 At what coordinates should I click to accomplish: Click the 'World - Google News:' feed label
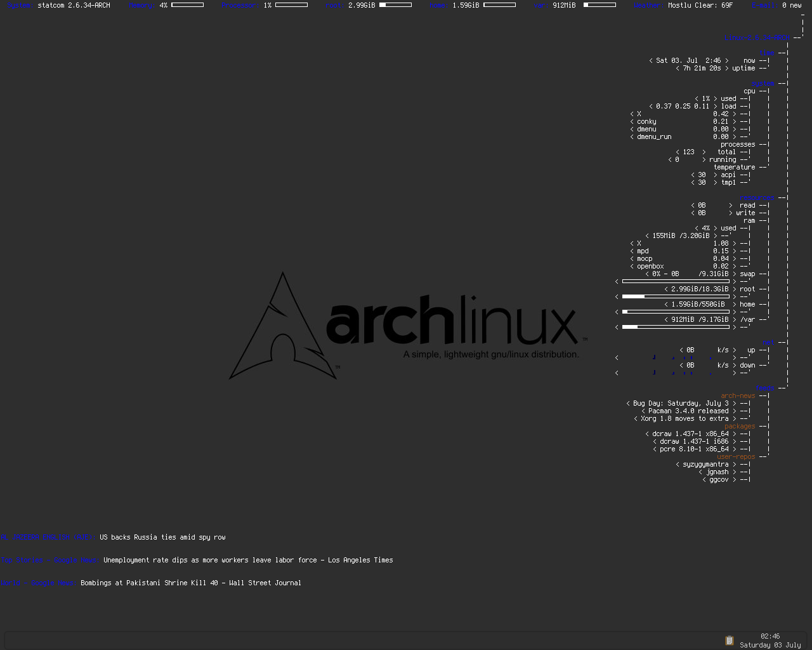click(x=39, y=583)
